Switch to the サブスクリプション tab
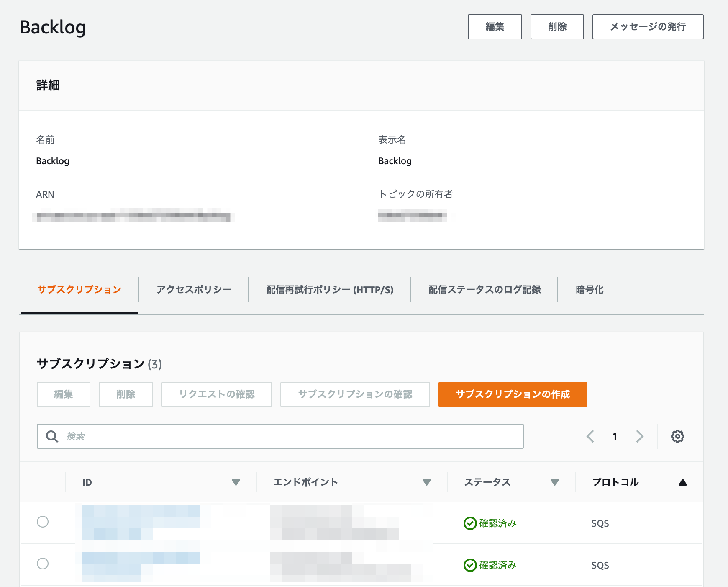The height and width of the screenshot is (587, 728). [79, 290]
